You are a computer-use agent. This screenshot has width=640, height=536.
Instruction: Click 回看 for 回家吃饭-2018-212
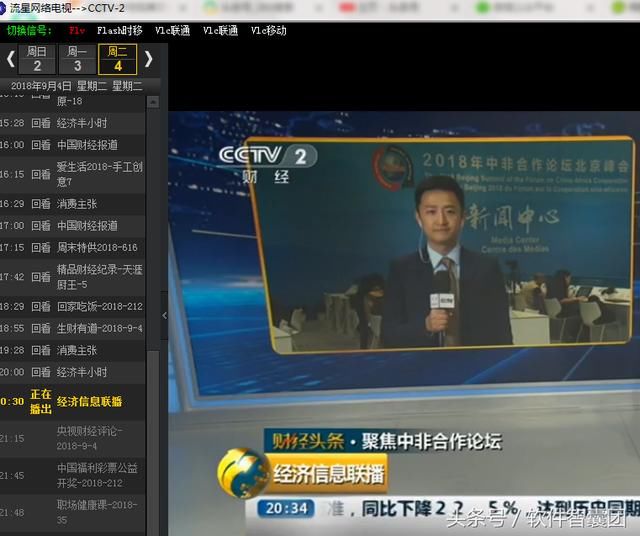[40, 306]
